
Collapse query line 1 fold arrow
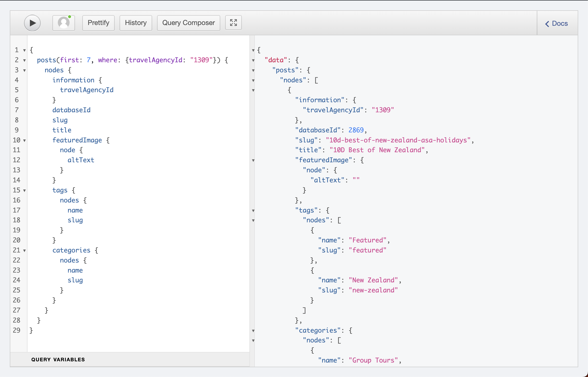pos(24,50)
